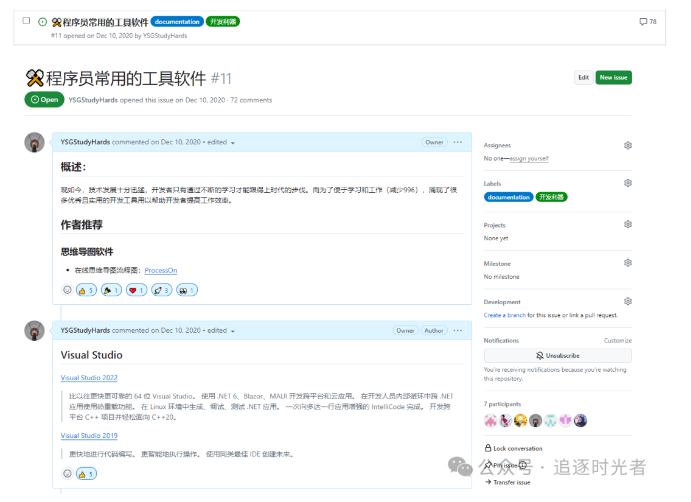691x502 pixels.
Task: Open the ProcessOn link
Action: 161,270
